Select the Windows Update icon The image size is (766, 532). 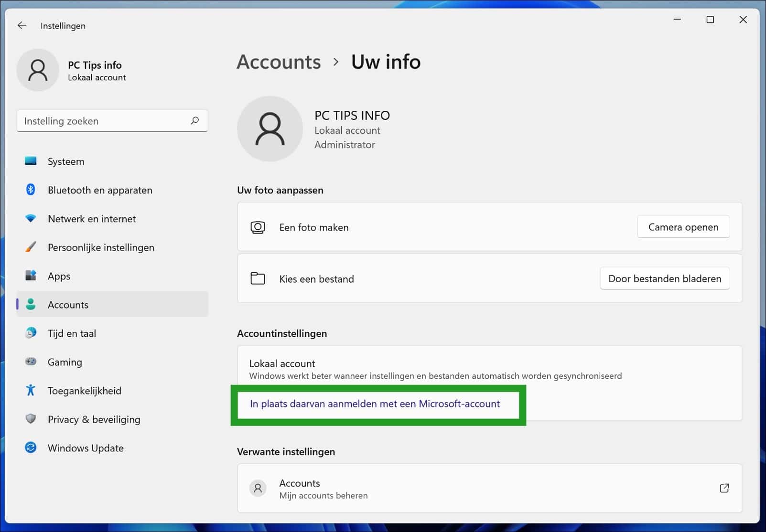tap(31, 448)
